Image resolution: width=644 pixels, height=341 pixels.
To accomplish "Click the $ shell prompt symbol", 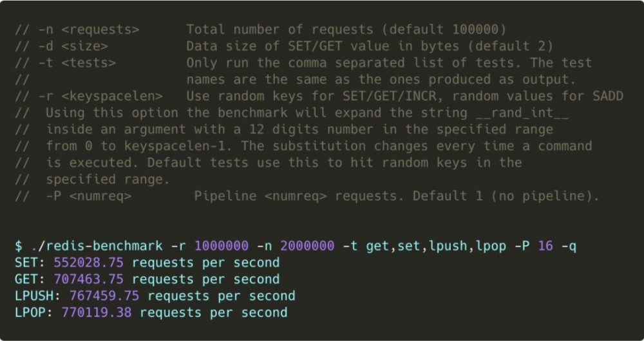I will [x=19, y=246].
